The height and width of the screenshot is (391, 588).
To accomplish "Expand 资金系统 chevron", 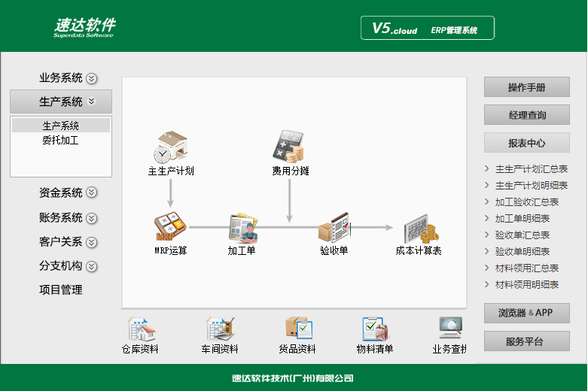I will click(92, 192).
